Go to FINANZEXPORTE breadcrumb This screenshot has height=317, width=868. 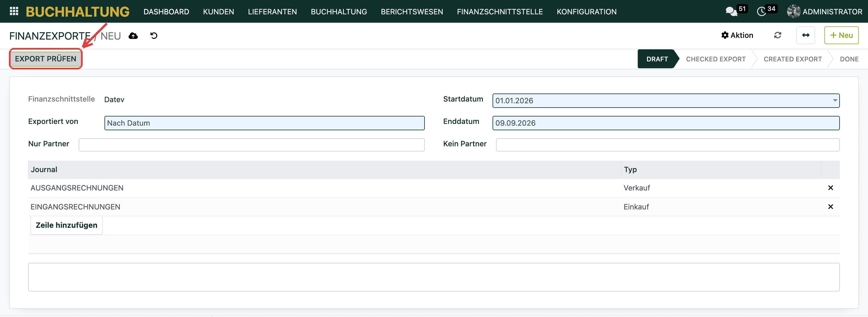tap(50, 36)
